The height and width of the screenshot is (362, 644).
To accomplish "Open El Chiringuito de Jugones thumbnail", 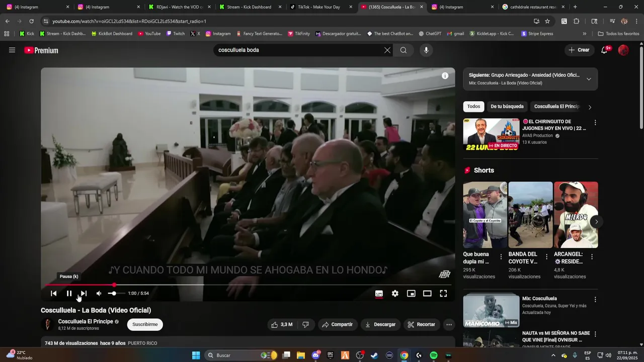I will pyautogui.click(x=492, y=134).
